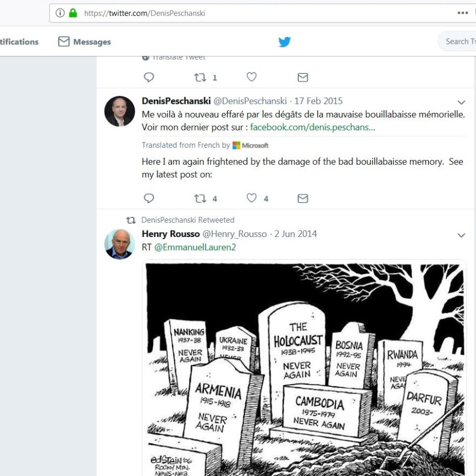Expand options chevron on Henry Rousso tweet
476x476 pixels.
pyautogui.click(x=461, y=235)
